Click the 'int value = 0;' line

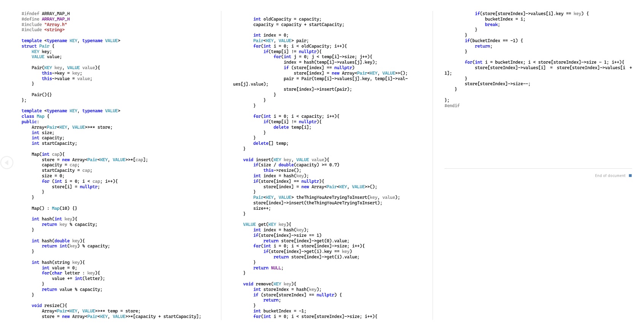pyautogui.click(x=59, y=268)
